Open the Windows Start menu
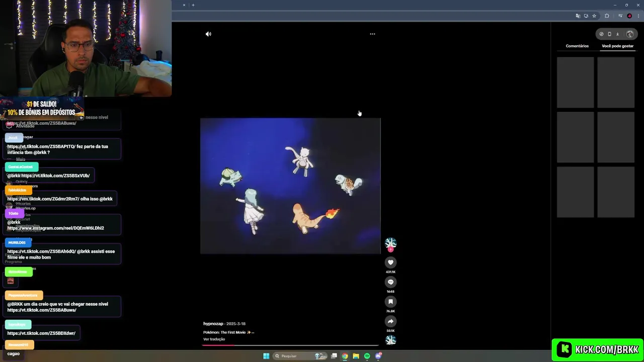Screen dimensions: 644x362 coord(266,356)
